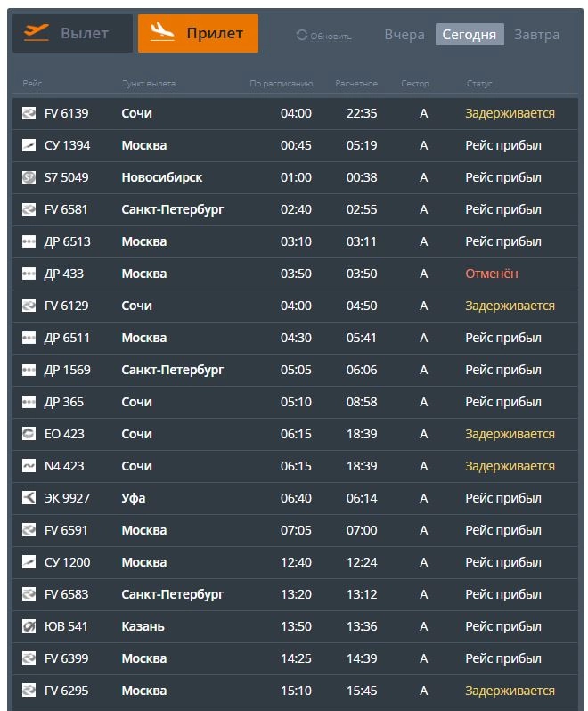Click the Сектор column header
Screen dimensions: 588x711
[x=415, y=84]
